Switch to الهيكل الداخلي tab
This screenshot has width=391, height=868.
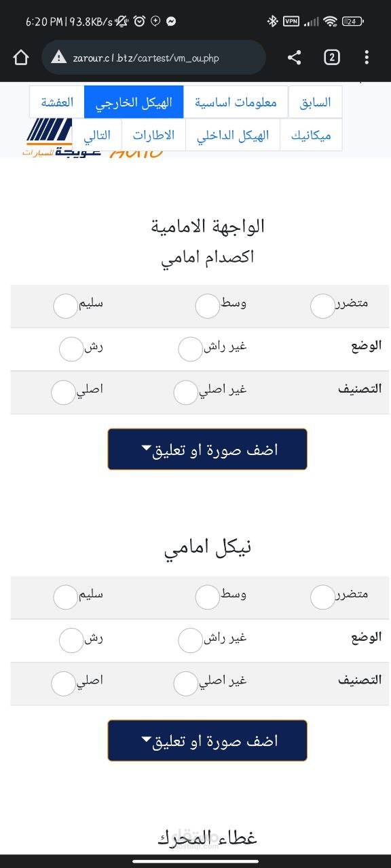point(233,135)
